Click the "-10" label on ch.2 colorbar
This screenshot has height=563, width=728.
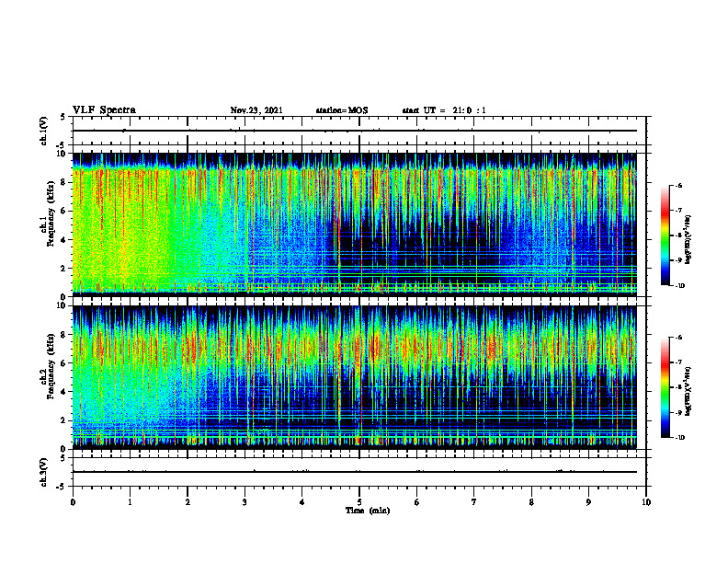680,438
